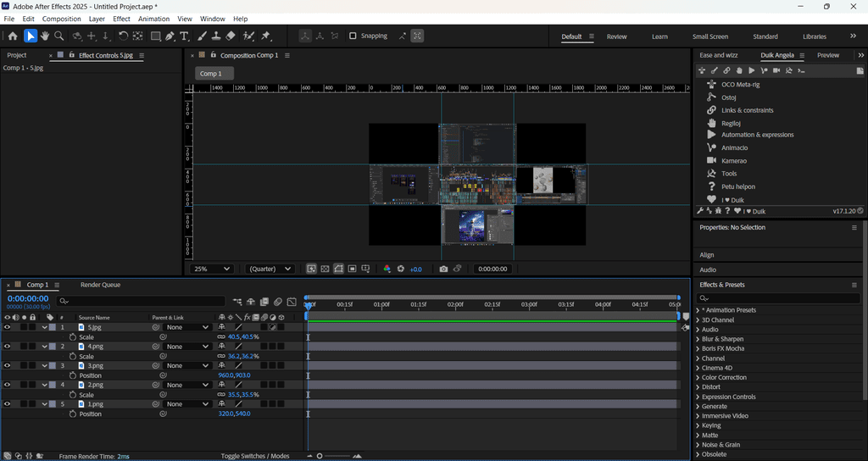Enable the Snapping checkbox

[353, 36]
